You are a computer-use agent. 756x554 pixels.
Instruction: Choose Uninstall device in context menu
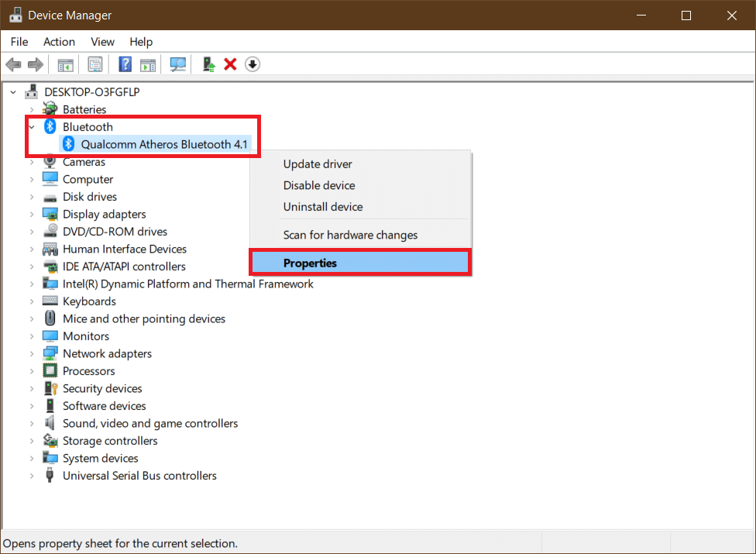coord(360,206)
